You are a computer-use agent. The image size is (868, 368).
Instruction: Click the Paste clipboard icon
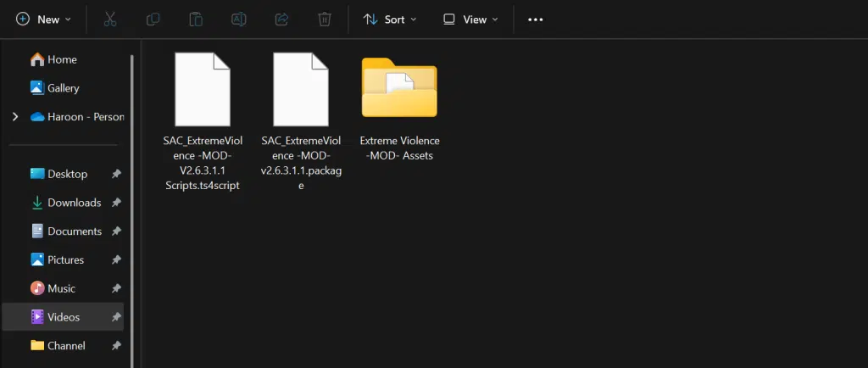196,19
